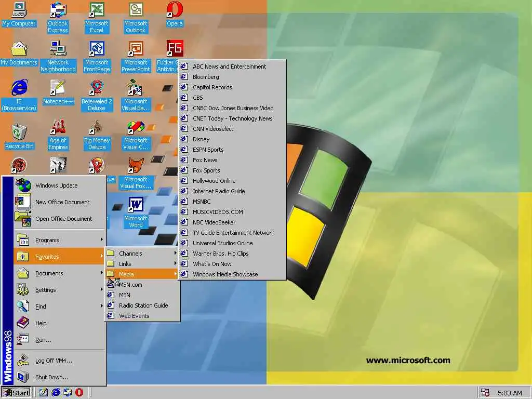Open the Disney media link
Viewport: 532px width, 399px height.
click(x=232, y=139)
